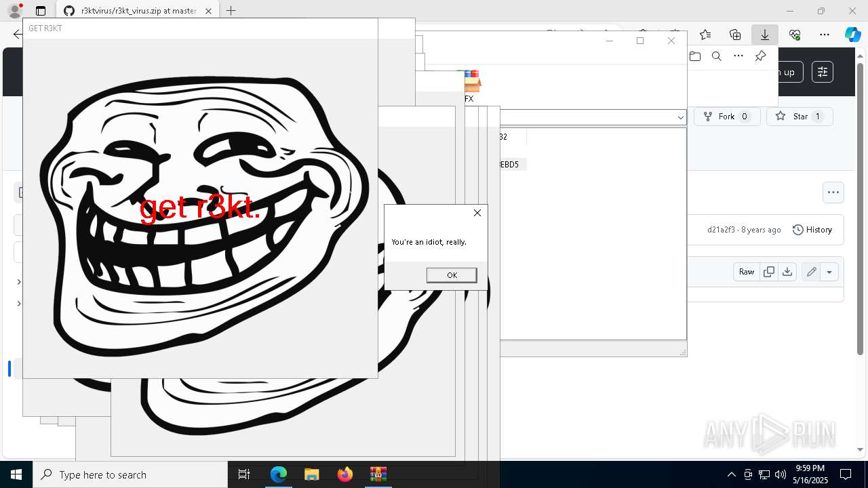
Task: Click the 'get r3kt.' red text
Action: coord(200,207)
